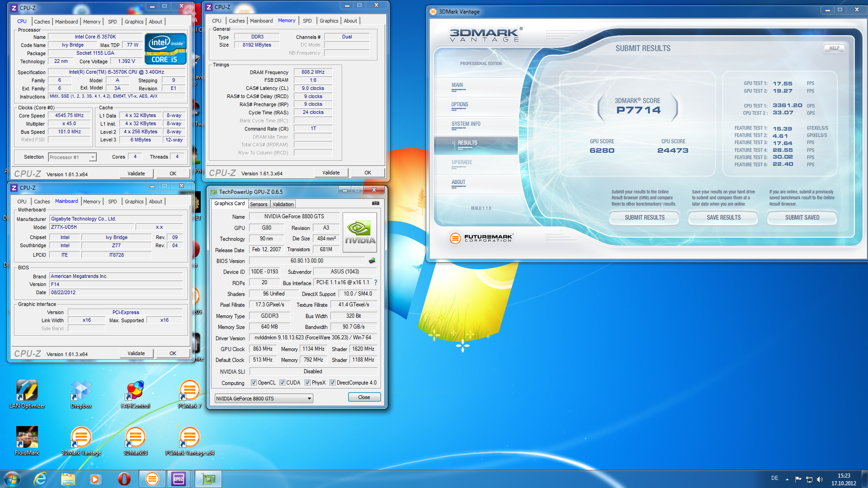Open Graphics tab in top-left CPU-Z

pos(134,22)
